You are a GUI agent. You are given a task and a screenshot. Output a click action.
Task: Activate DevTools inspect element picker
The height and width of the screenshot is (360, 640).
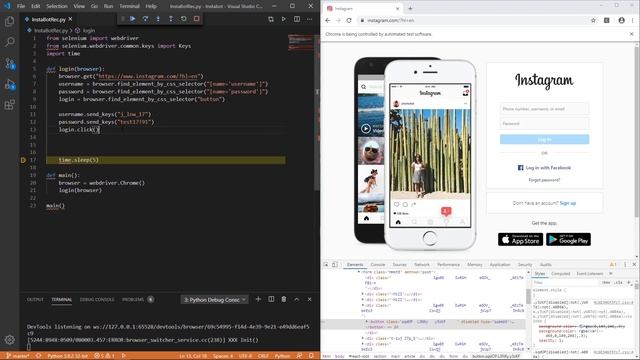coord(326,264)
